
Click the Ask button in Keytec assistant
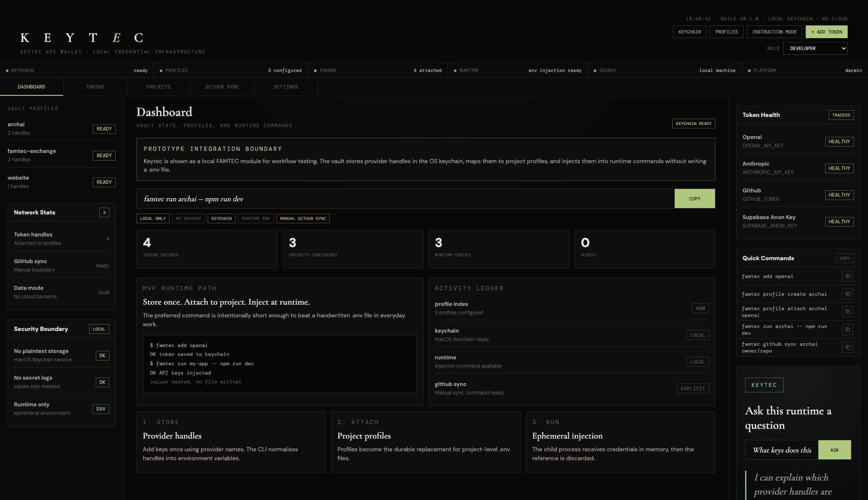(x=835, y=450)
